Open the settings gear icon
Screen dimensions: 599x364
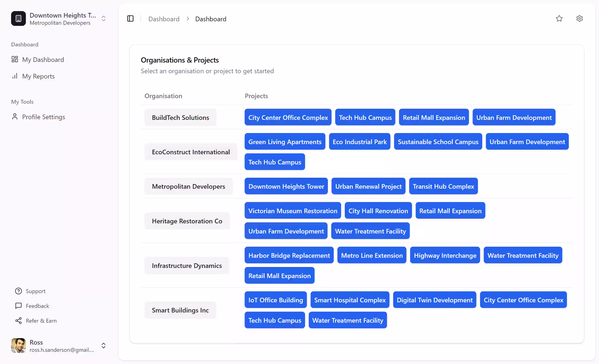[580, 18]
